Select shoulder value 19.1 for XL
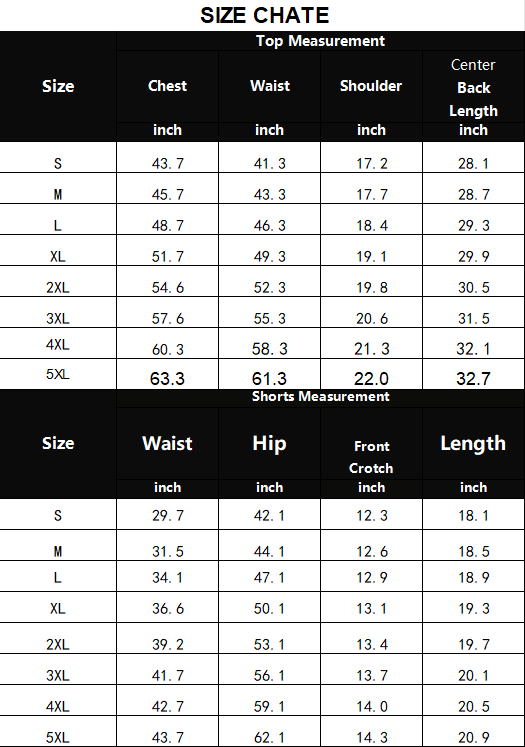 [371, 256]
